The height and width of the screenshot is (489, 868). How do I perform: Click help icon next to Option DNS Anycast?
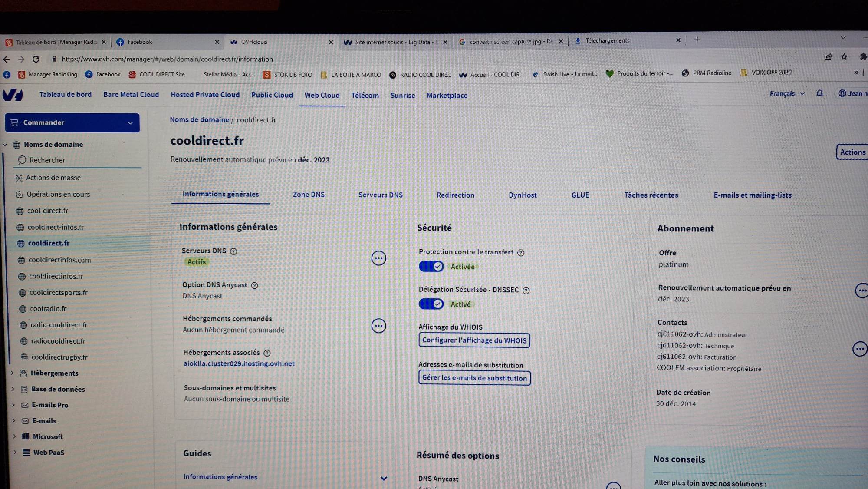pos(255,285)
